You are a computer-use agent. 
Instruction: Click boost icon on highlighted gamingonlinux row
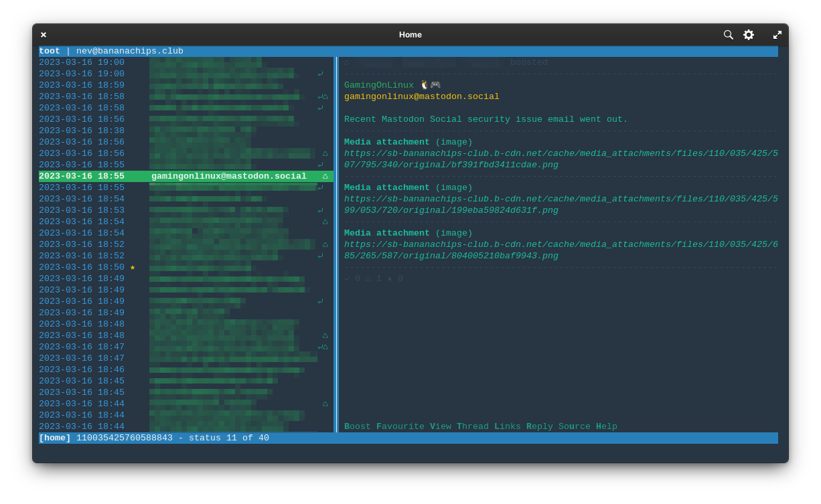click(325, 177)
